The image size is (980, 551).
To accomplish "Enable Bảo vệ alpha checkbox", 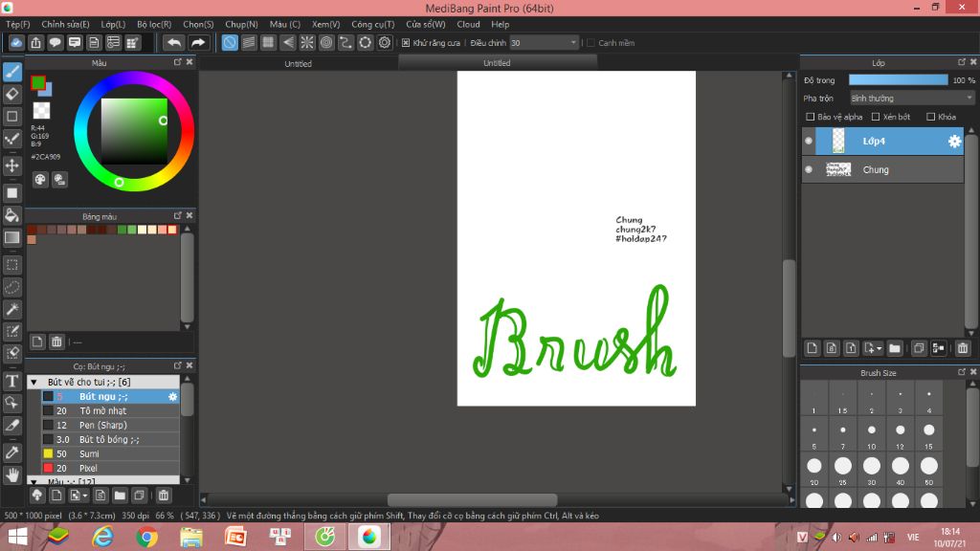I will tap(810, 117).
